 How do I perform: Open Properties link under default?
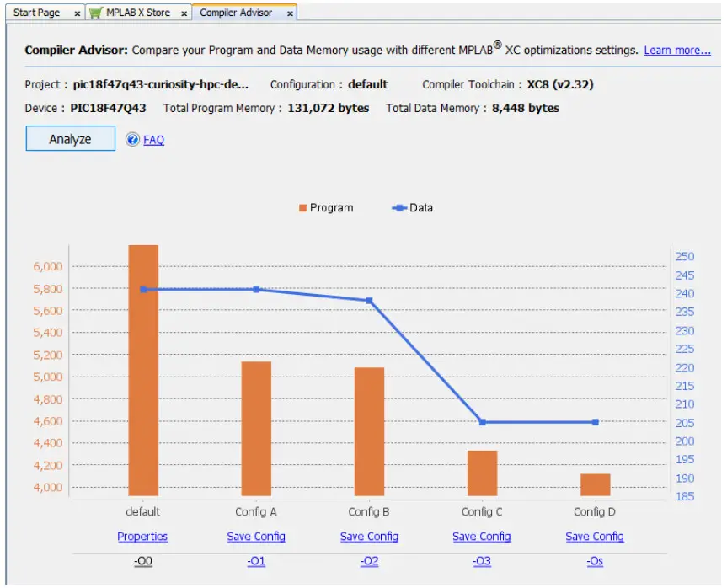142,537
